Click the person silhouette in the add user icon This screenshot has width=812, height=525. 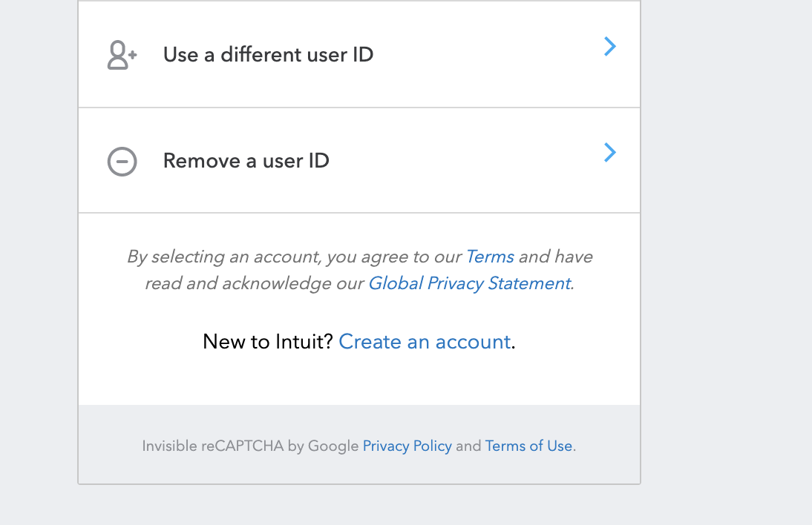click(x=117, y=54)
